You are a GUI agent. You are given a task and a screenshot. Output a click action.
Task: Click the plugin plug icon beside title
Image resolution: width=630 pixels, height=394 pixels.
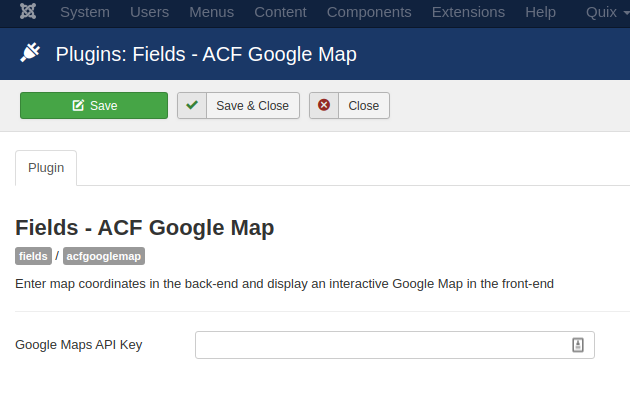tap(30, 53)
